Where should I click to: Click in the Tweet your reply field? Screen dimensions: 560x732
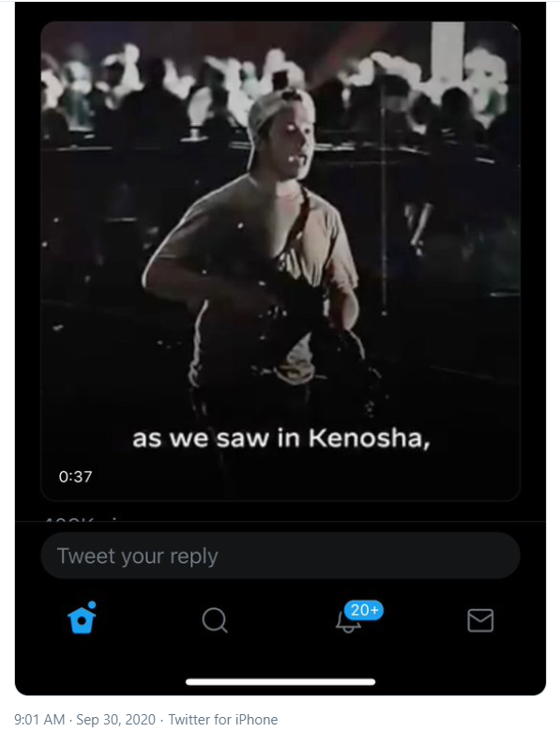(x=280, y=556)
